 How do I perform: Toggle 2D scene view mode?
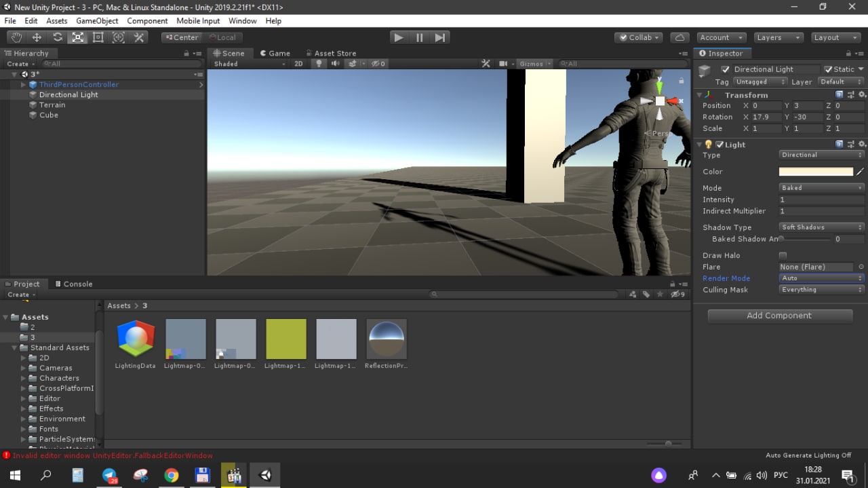(298, 64)
